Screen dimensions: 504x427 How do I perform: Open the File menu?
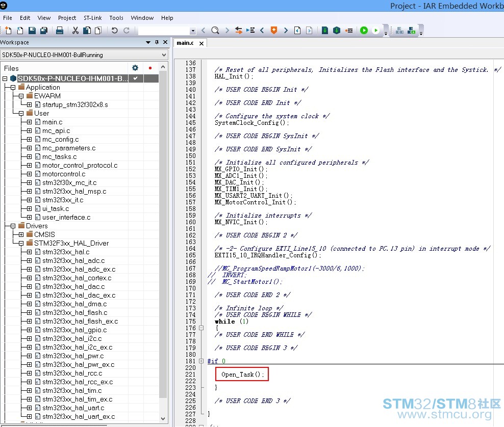tap(7, 18)
